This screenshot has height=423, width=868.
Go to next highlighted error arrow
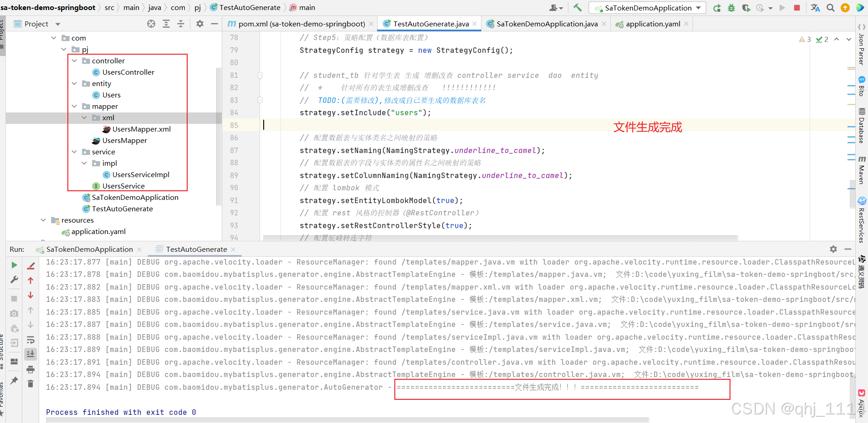tap(849, 40)
